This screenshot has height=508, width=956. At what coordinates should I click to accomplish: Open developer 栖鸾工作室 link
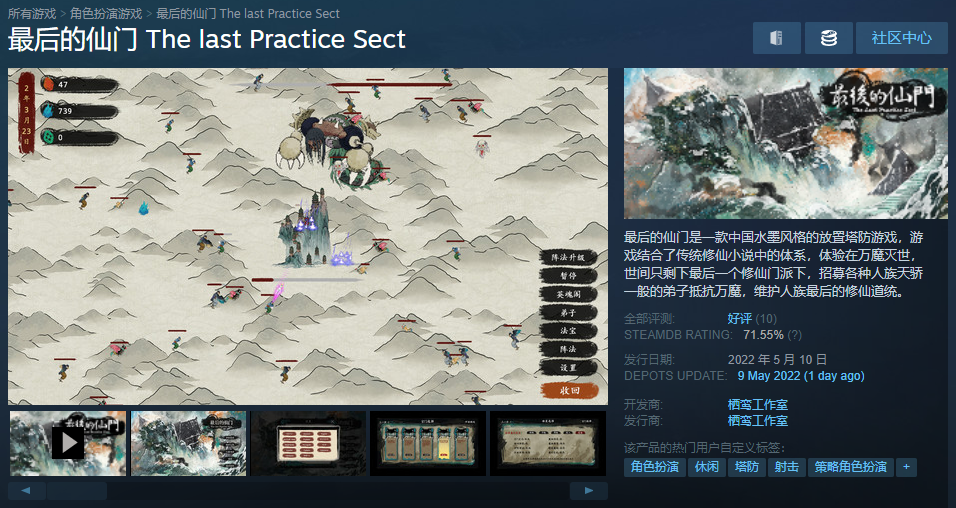click(757, 404)
